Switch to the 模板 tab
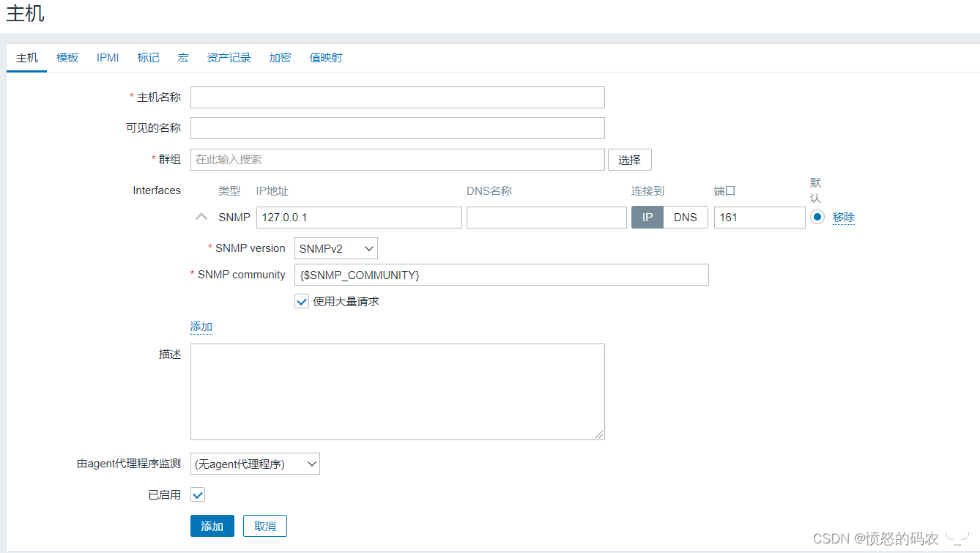 pyautogui.click(x=67, y=57)
